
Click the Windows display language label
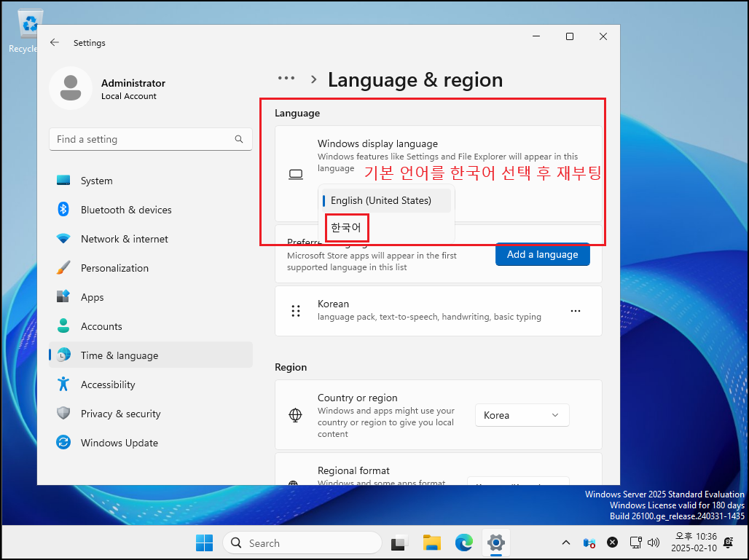click(377, 143)
